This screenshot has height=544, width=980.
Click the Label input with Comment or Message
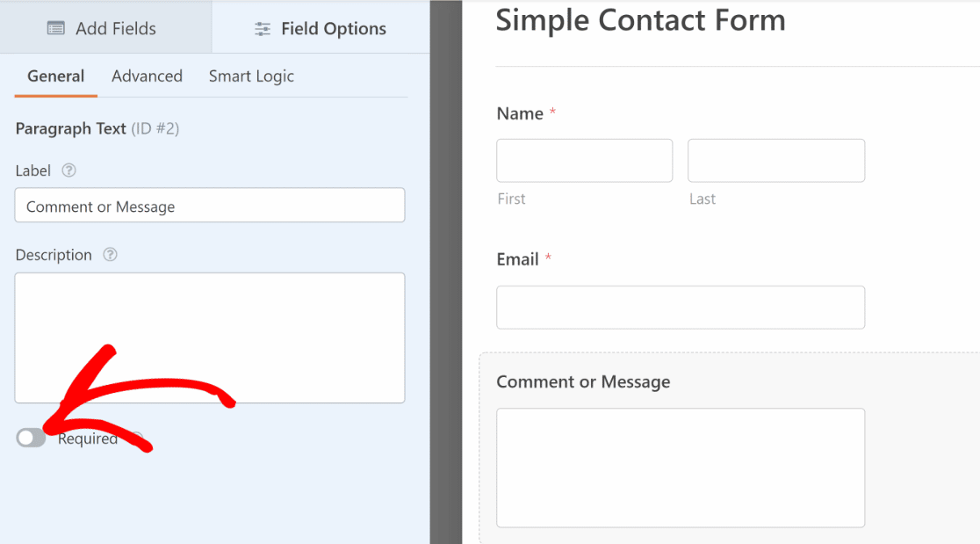coord(210,205)
